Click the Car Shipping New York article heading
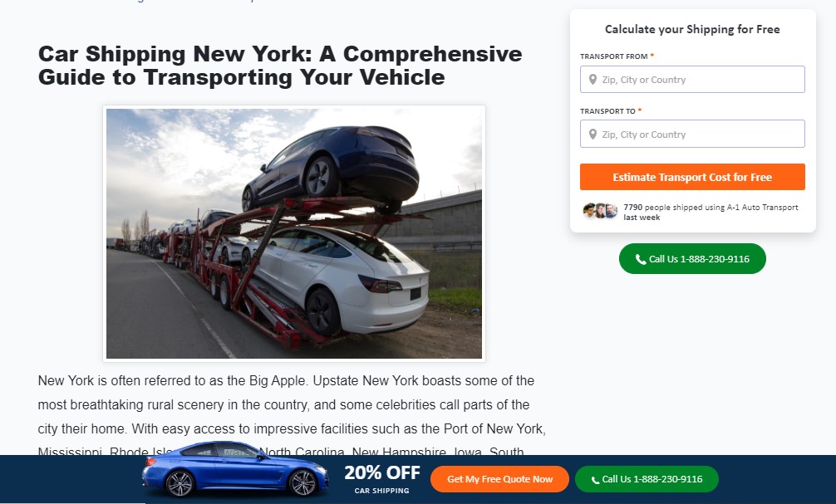This screenshot has height=504, width=836. [280, 66]
